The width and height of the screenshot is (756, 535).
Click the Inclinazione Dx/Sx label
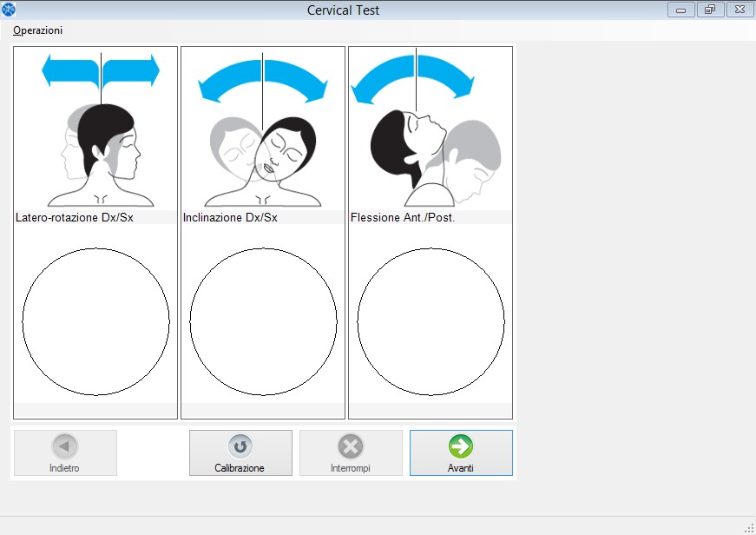(x=230, y=218)
